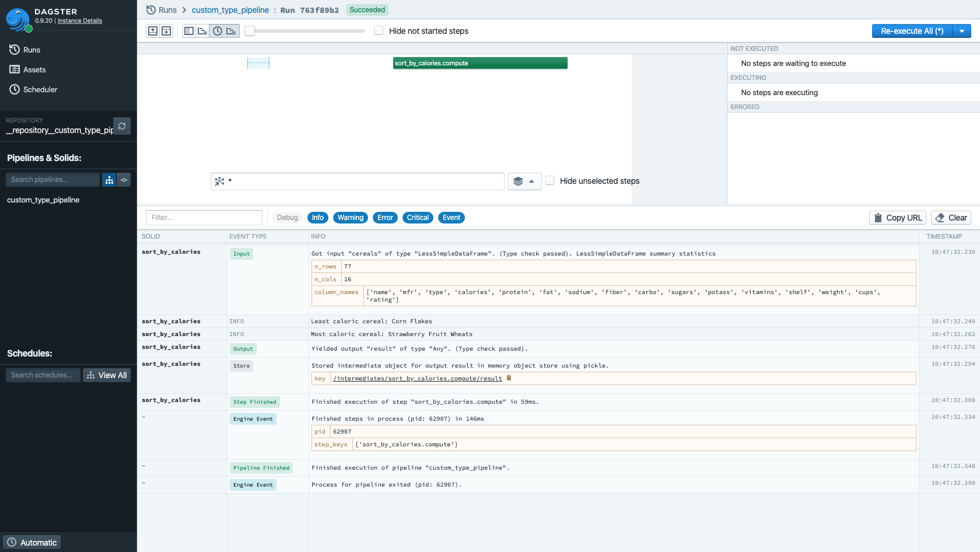Click the sort_by_calories.compute step bar
Screen dimensions: 980x552
coord(480,63)
